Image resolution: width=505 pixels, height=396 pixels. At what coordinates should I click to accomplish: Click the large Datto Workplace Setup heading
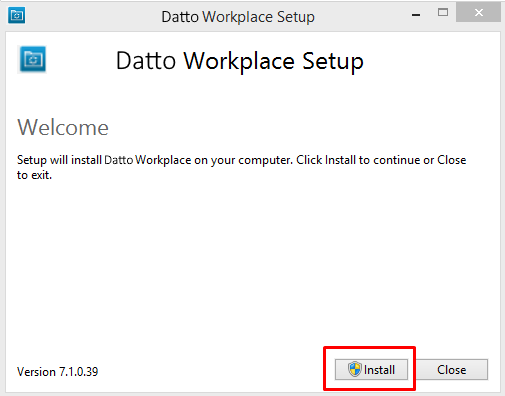click(x=240, y=61)
